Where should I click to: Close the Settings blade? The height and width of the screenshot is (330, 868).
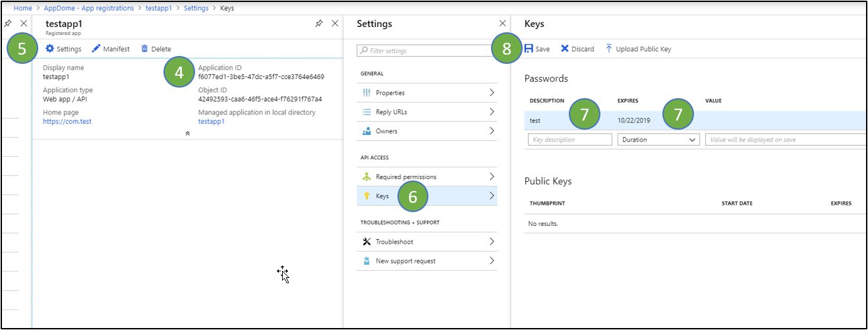pos(502,24)
